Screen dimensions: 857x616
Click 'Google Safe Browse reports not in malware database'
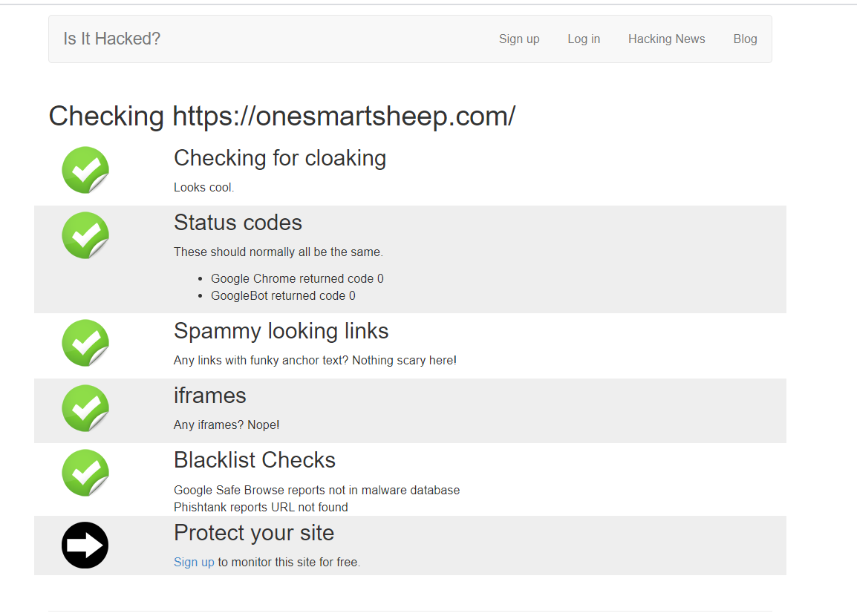point(317,490)
